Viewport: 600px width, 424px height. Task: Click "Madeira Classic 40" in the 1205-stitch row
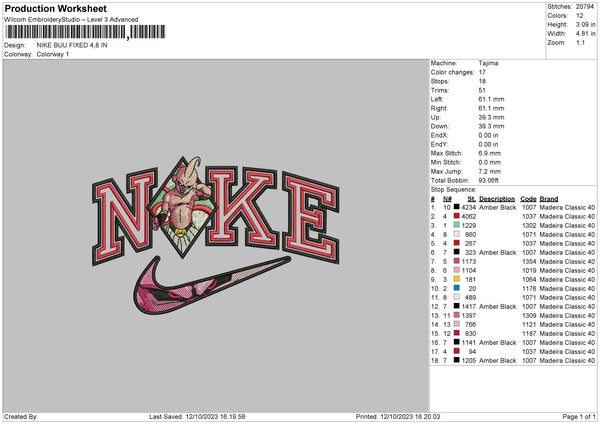click(567, 360)
